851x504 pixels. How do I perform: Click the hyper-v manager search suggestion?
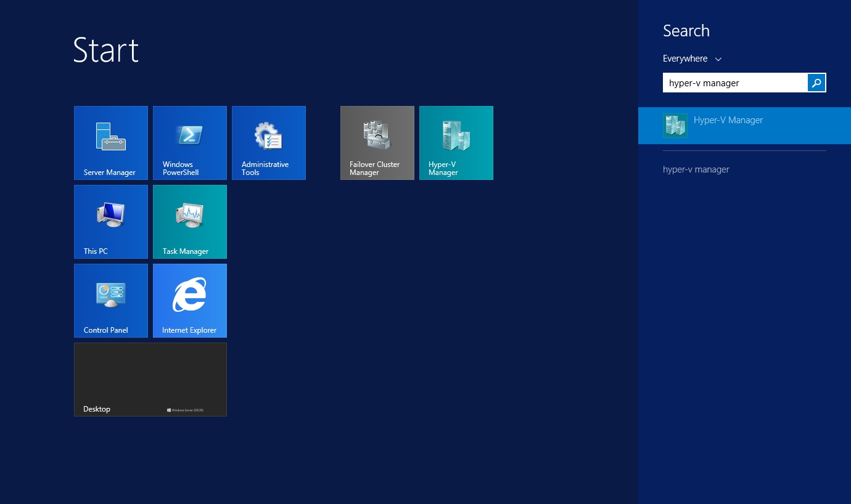pyautogui.click(x=696, y=169)
